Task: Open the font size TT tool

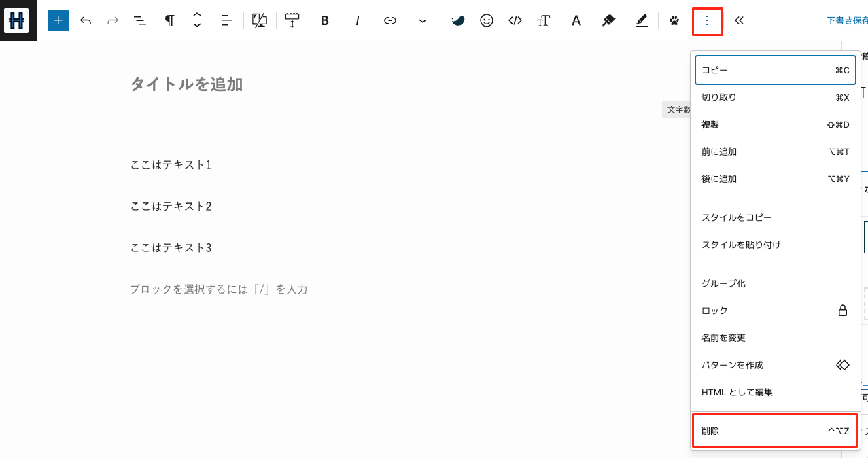Action: (544, 20)
